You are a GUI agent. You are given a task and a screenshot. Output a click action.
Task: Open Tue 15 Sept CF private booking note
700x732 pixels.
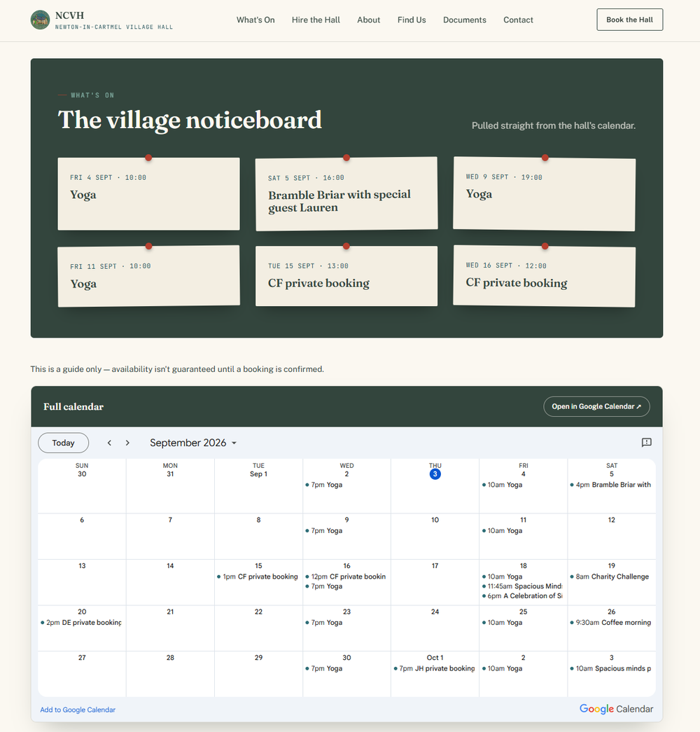click(346, 277)
